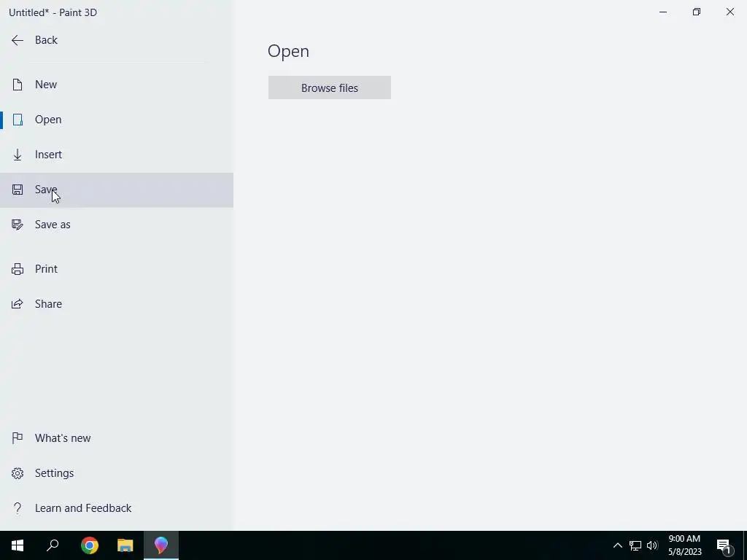The width and height of the screenshot is (747, 560).
Task: Click the Learn and Feedback question icon
Action: (x=18, y=508)
